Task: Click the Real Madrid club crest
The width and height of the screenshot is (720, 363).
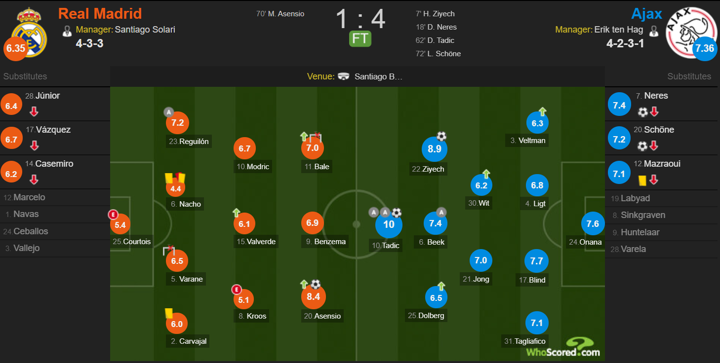Action: click(29, 32)
